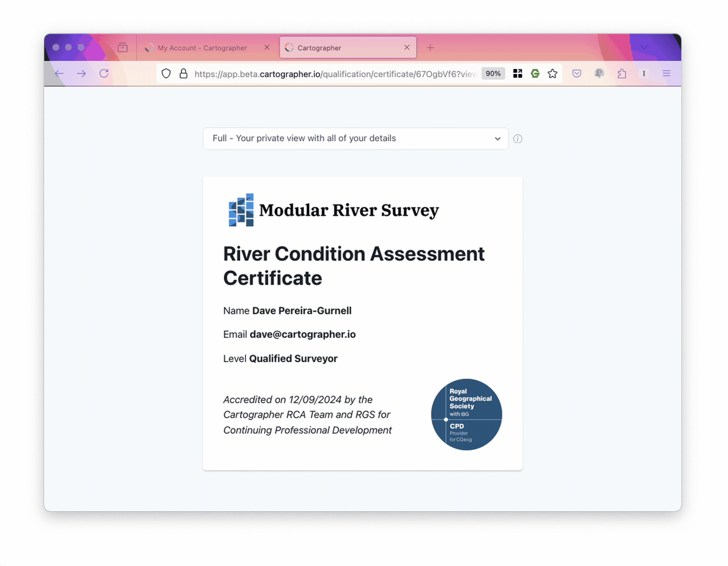This screenshot has height=566, width=728.
Task: Open the QR code extension icon
Action: click(518, 73)
